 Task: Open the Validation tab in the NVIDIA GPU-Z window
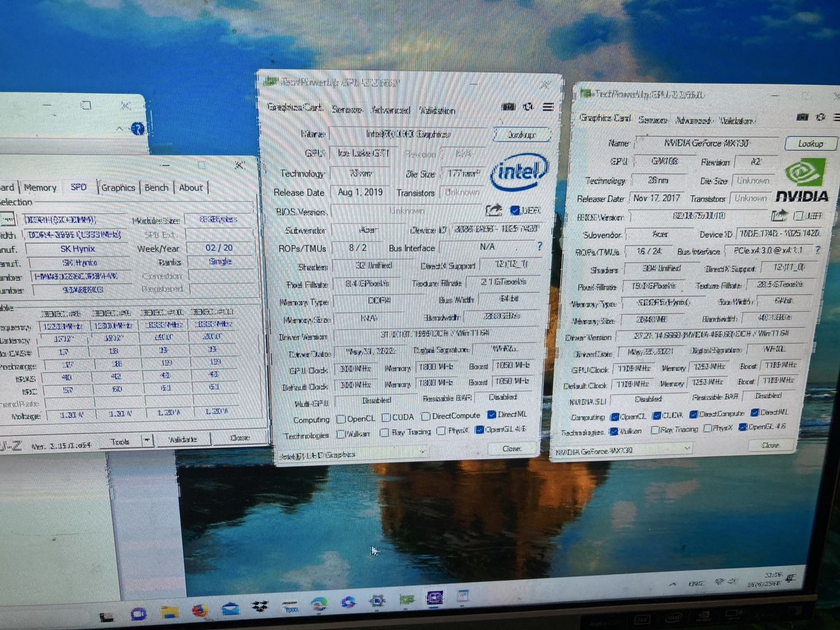(x=736, y=121)
